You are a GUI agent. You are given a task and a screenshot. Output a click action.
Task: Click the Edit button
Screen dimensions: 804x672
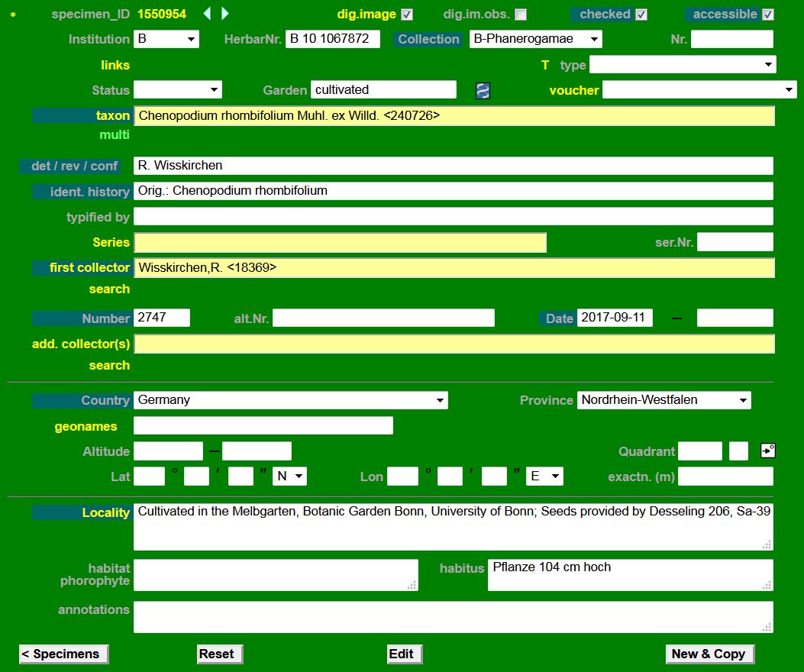[404, 654]
